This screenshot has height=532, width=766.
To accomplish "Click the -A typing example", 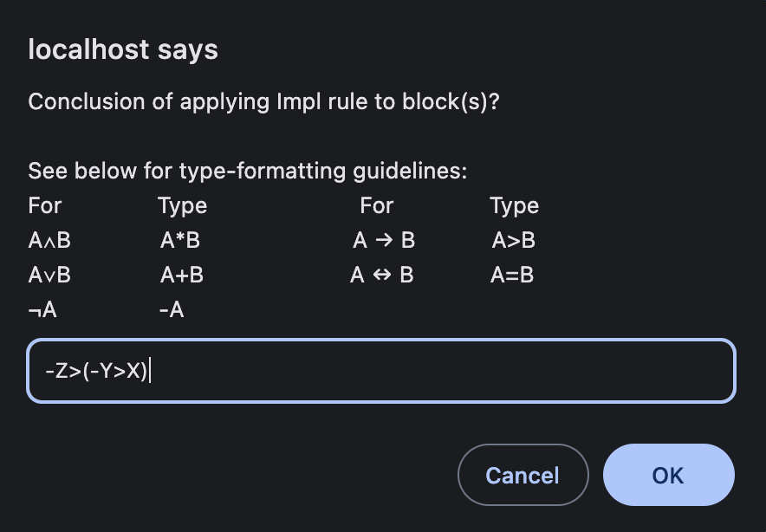I will pos(172,309).
